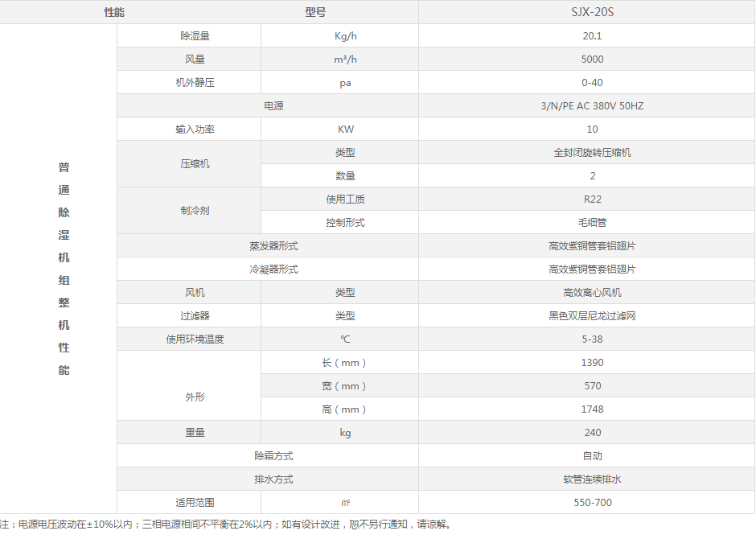The height and width of the screenshot is (539, 756).
Task: Select the refrigerant value R22
Action: click(592, 200)
